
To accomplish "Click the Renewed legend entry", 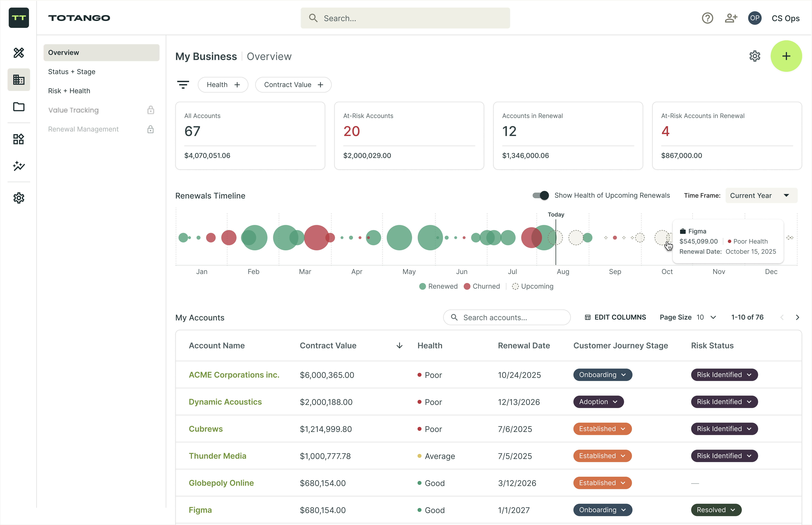I will pyautogui.click(x=438, y=286).
